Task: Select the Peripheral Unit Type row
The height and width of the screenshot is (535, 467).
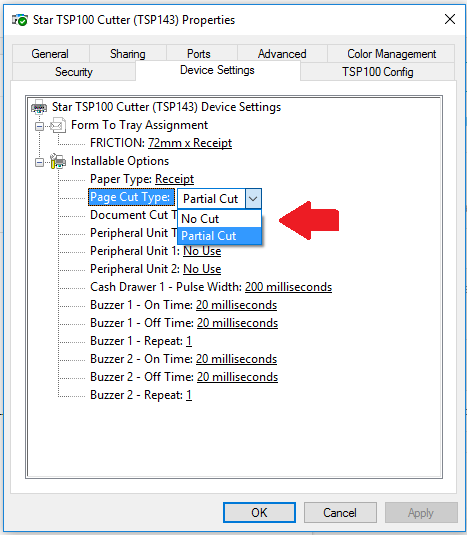Action: (134, 233)
